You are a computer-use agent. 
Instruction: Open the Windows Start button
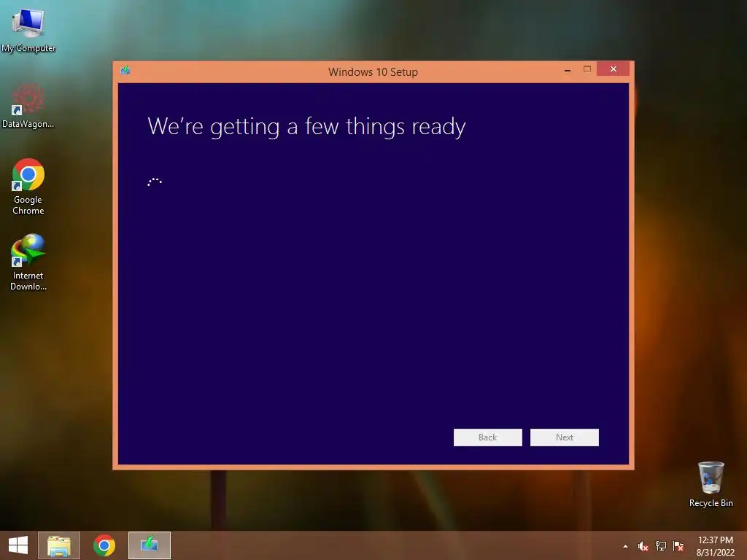point(18,545)
